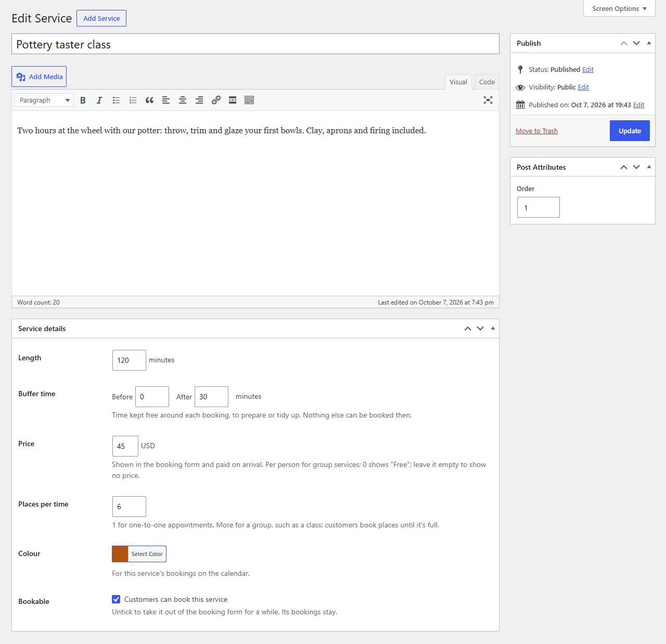Move the Post Attributes box up

click(624, 167)
